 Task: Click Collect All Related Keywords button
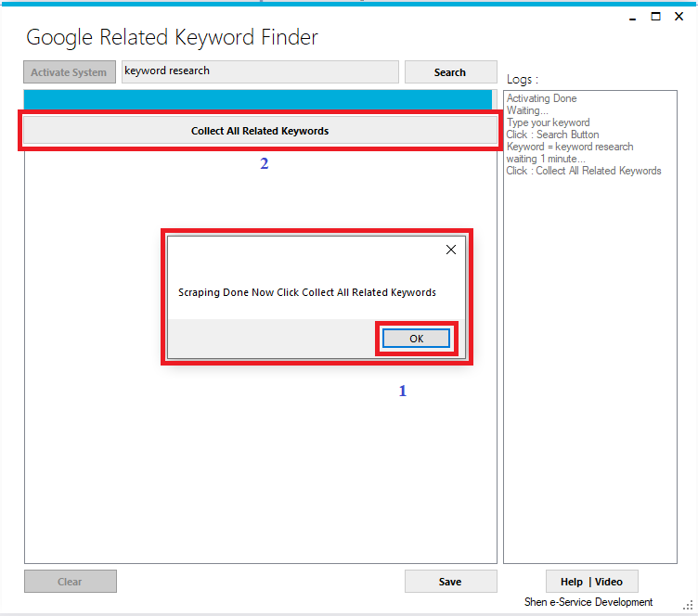pyautogui.click(x=260, y=131)
